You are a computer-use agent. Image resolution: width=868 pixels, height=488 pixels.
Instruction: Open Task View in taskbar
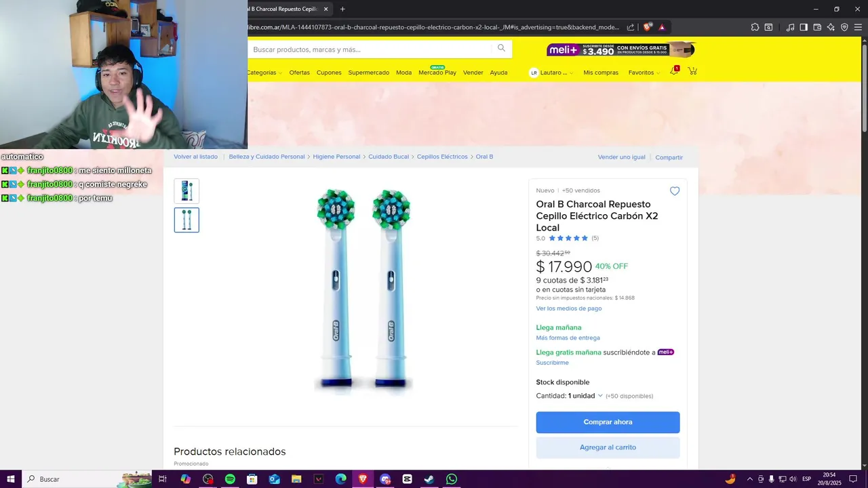coord(163,479)
